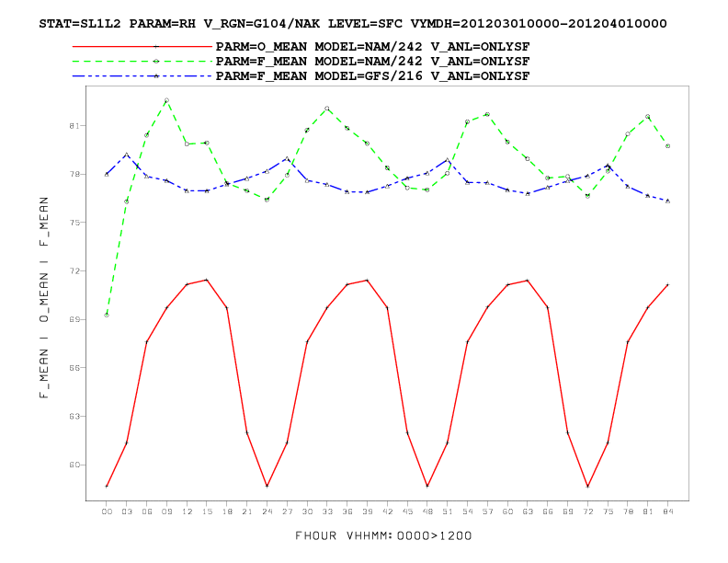Image resolution: width=728 pixels, height=563 pixels.
Task: Click x-axis tick label 27
Action: pos(287,511)
